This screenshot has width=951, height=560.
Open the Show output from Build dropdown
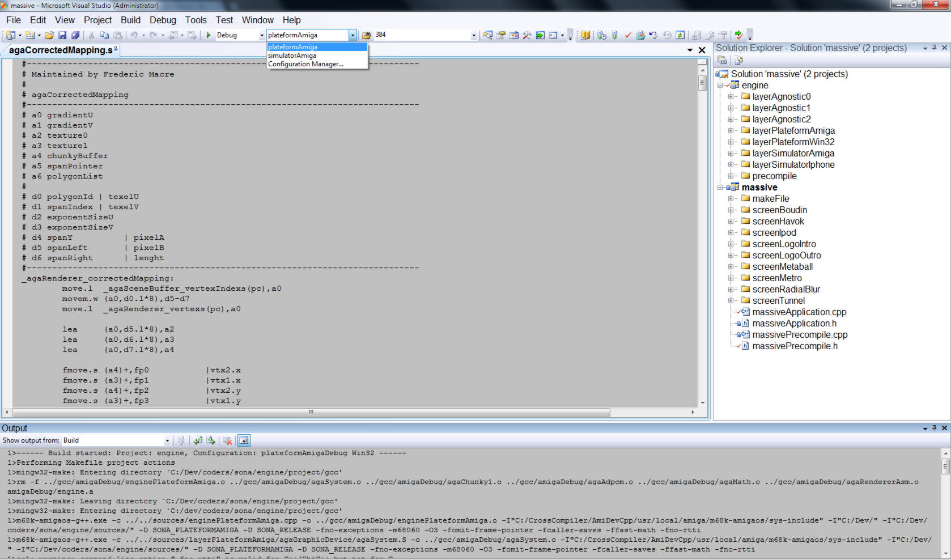[167, 440]
